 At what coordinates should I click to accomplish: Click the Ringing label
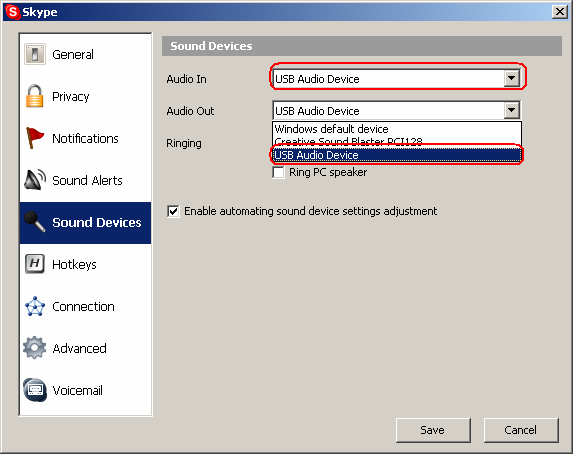click(x=183, y=143)
